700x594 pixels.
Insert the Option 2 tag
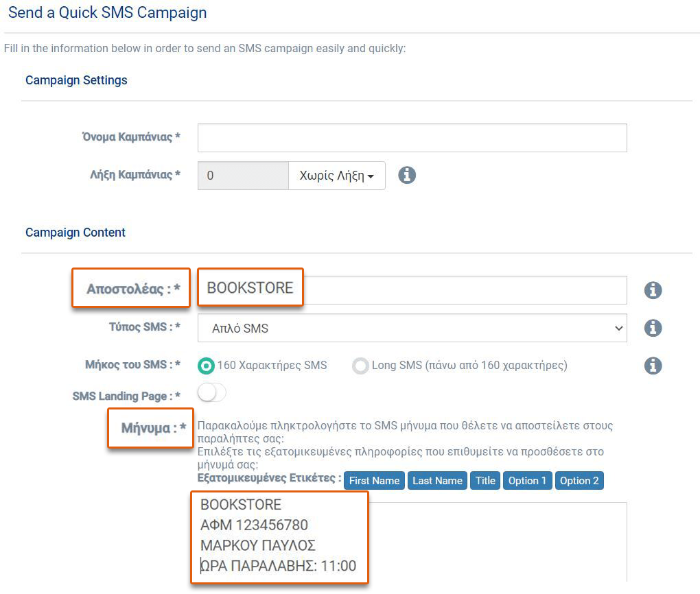click(579, 480)
